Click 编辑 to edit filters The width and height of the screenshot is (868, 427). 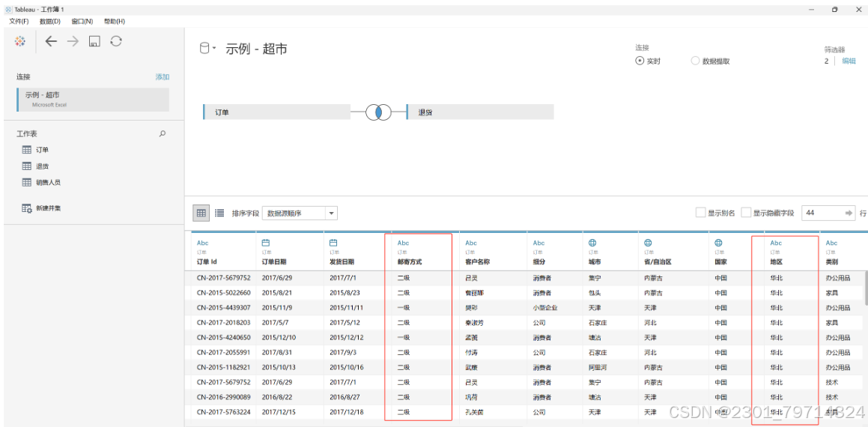point(849,61)
